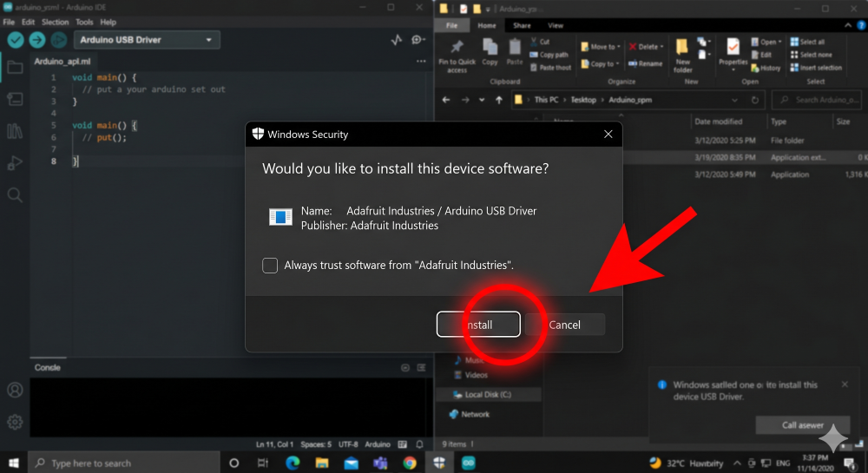The height and width of the screenshot is (473, 868).
Task: Dismiss the USB Driver notification toast
Action: click(x=845, y=384)
